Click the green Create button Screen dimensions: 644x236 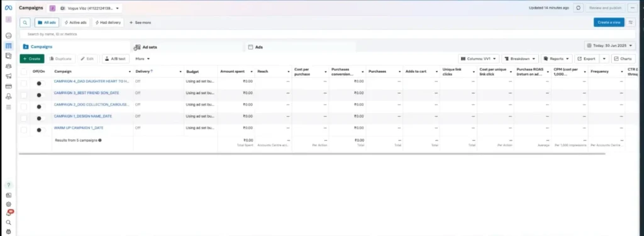pos(32,58)
